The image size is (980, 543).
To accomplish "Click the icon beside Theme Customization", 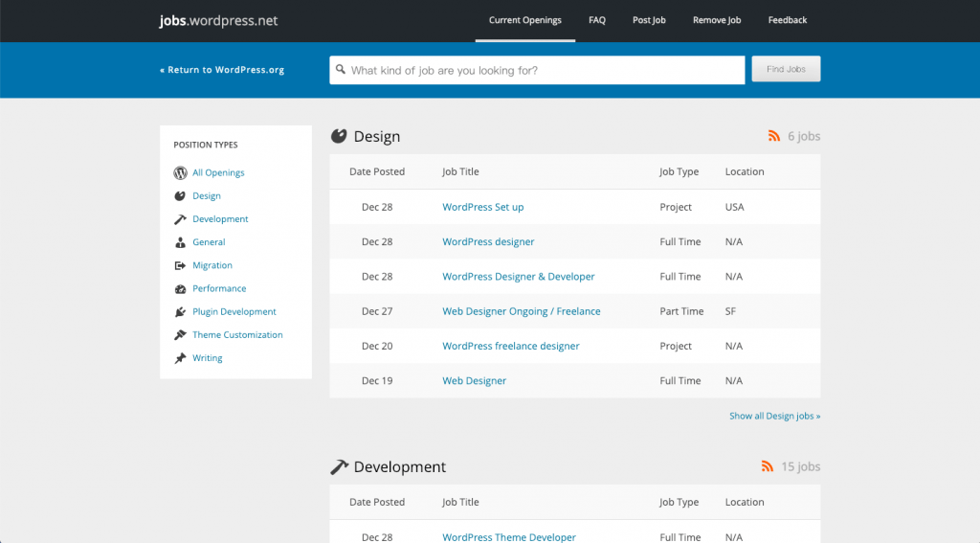I will [180, 334].
